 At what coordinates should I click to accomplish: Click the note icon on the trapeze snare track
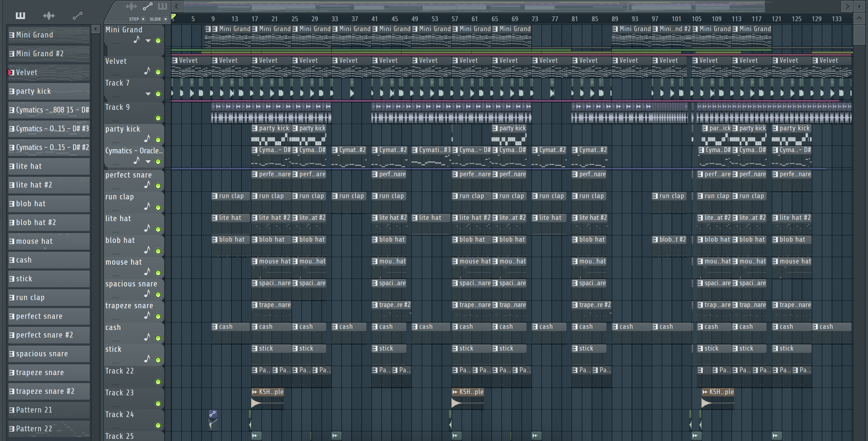click(x=147, y=315)
